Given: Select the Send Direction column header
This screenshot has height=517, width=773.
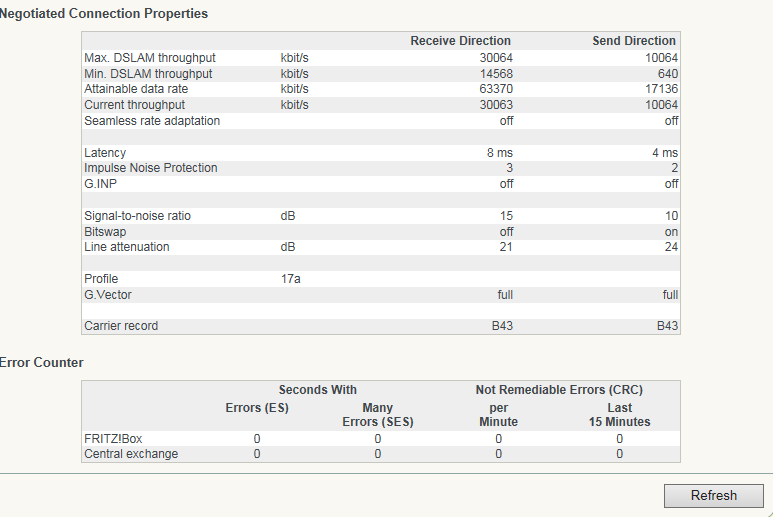Looking at the screenshot, I should tap(634, 41).
